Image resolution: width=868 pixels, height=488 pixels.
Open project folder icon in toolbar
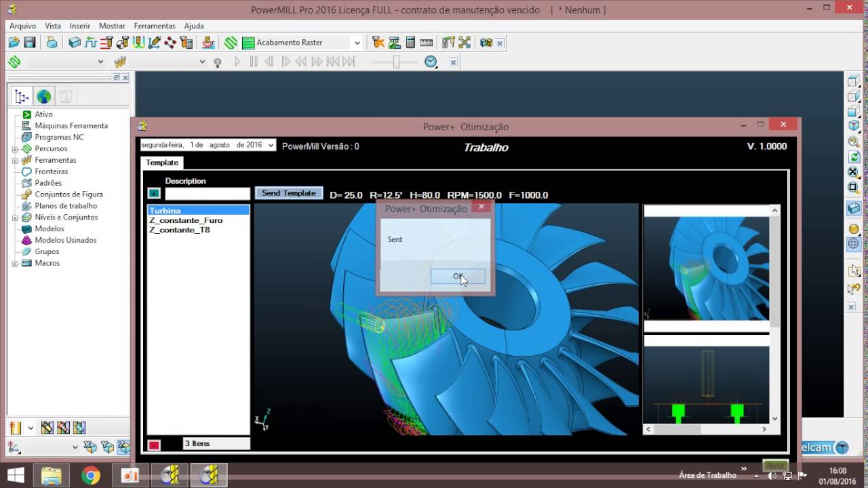[x=14, y=43]
